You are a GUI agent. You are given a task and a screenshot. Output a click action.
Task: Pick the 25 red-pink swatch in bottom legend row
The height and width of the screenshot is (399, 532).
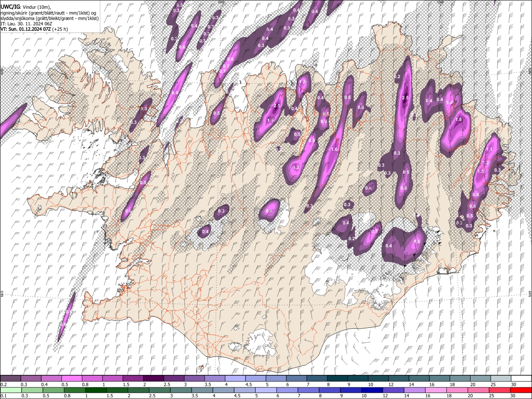(x=499, y=390)
